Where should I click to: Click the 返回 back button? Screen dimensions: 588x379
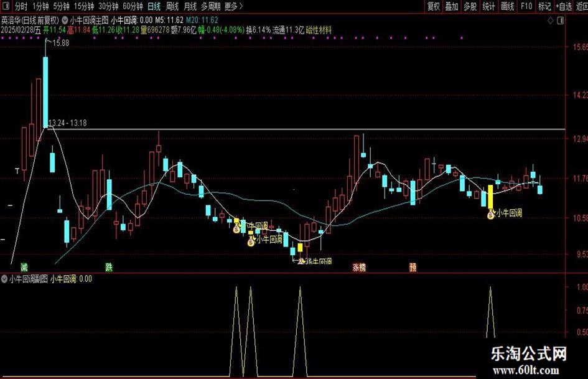pyautogui.click(x=582, y=6)
